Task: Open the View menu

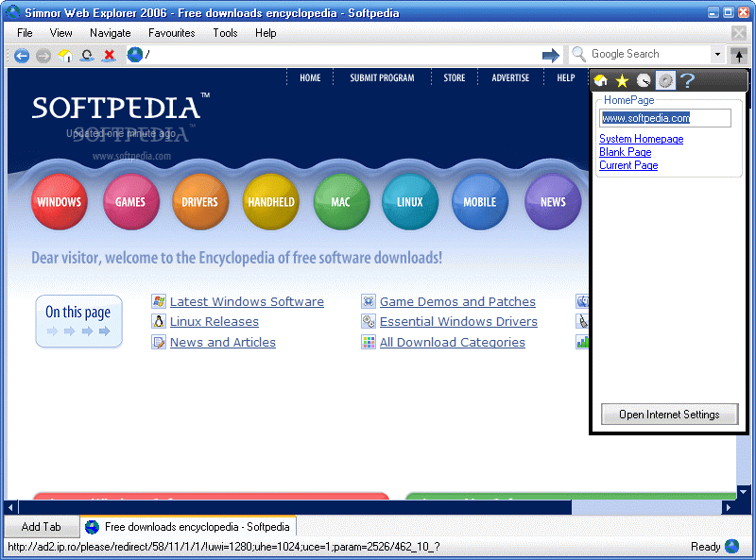Action: (x=60, y=33)
